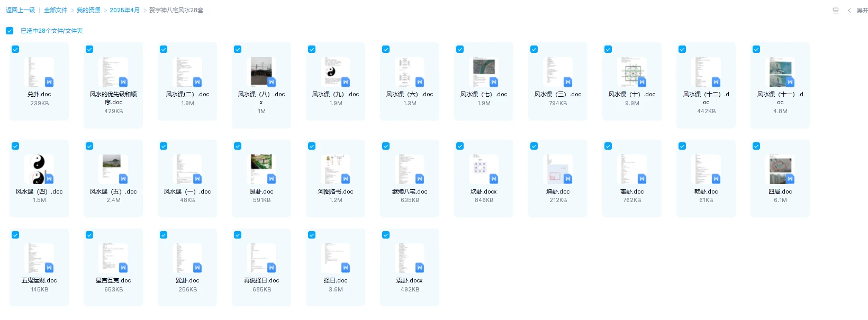Viewport: 868px width, 320px height.
Task: Click the 贺宇神八宅风水28套 breadcrumb text
Action: coord(176,10)
